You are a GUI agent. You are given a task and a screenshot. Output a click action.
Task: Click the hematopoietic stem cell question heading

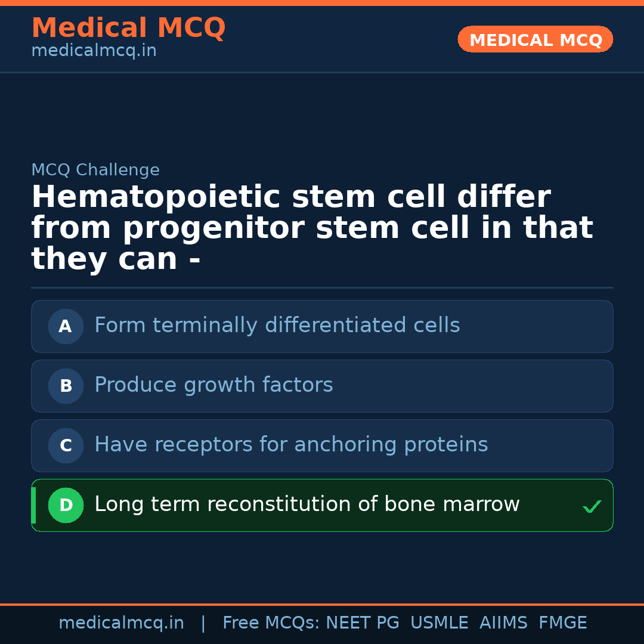coord(311,228)
